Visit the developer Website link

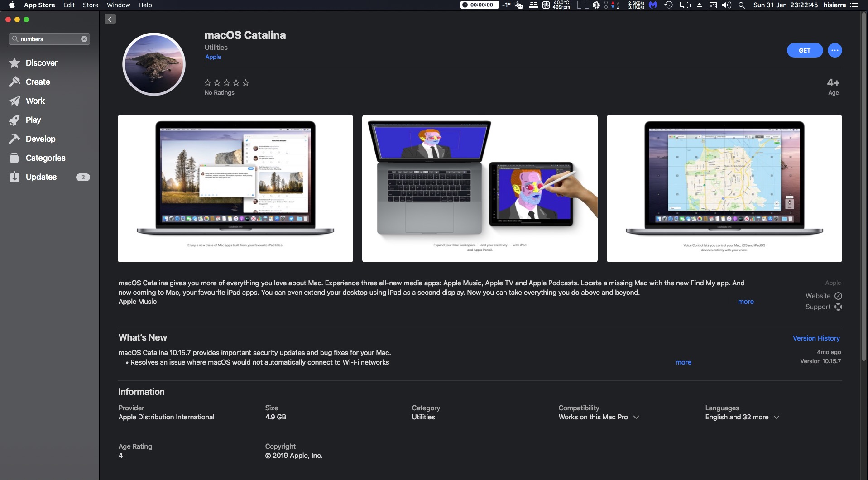click(824, 296)
